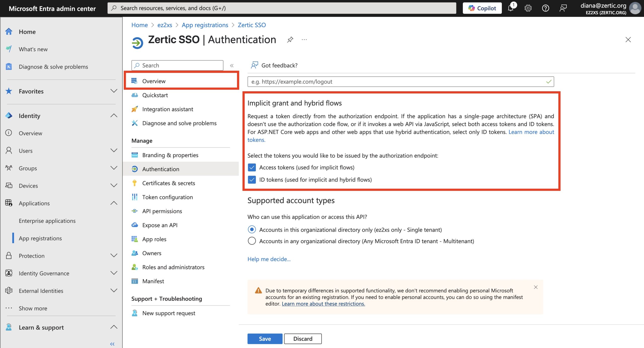Open the API permissions page

click(162, 211)
